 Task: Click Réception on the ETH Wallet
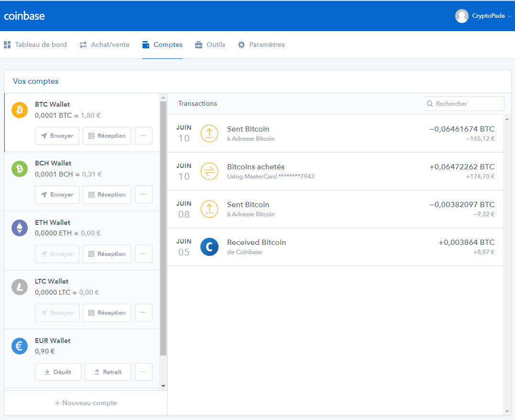pyautogui.click(x=107, y=254)
